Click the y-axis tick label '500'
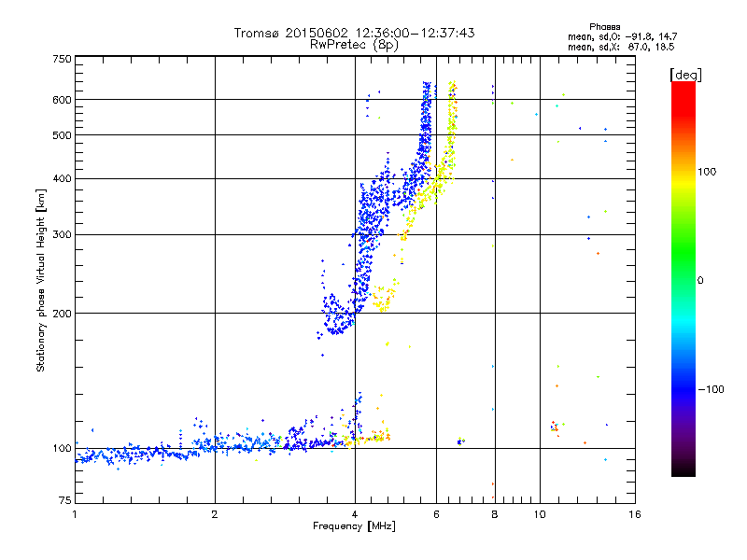The width and height of the screenshot is (747, 560). coord(62,135)
